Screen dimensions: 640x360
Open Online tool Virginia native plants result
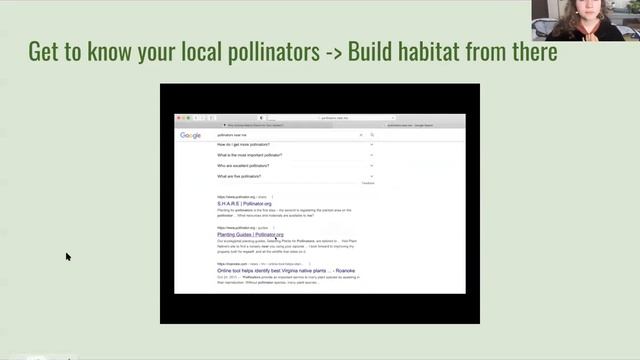coord(286,271)
